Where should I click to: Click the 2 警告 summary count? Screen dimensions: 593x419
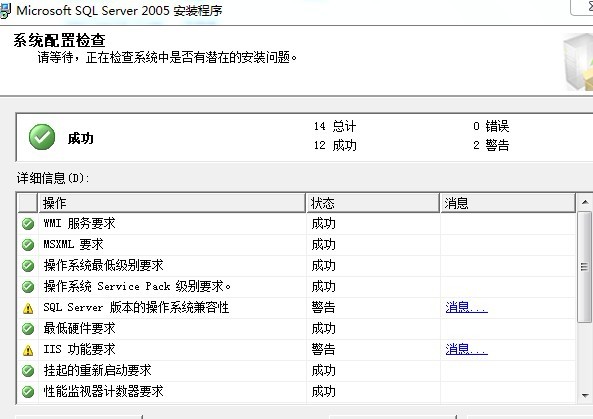491,145
